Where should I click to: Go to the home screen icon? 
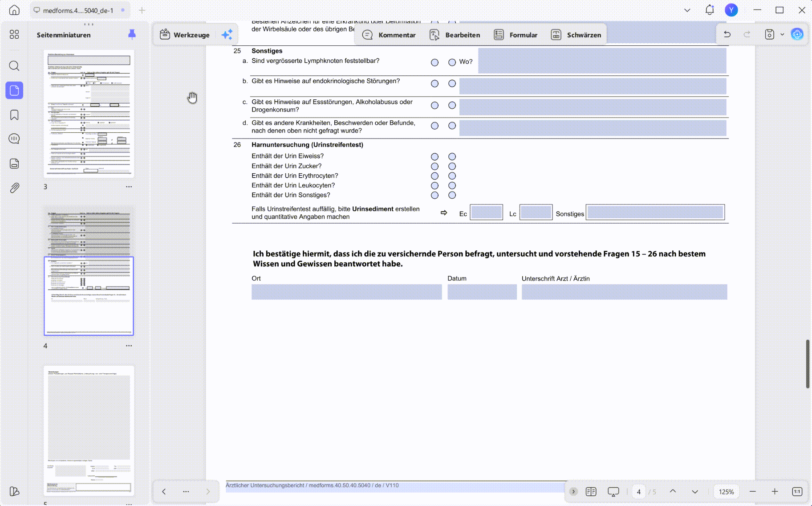pyautogui.click(x=14, y=10)
